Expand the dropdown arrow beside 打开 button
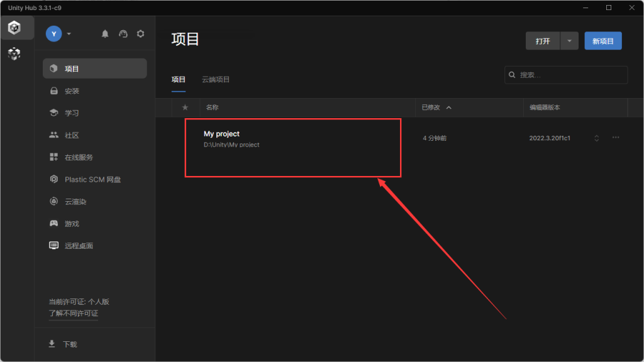644x362 pixels. click(569, 41)
